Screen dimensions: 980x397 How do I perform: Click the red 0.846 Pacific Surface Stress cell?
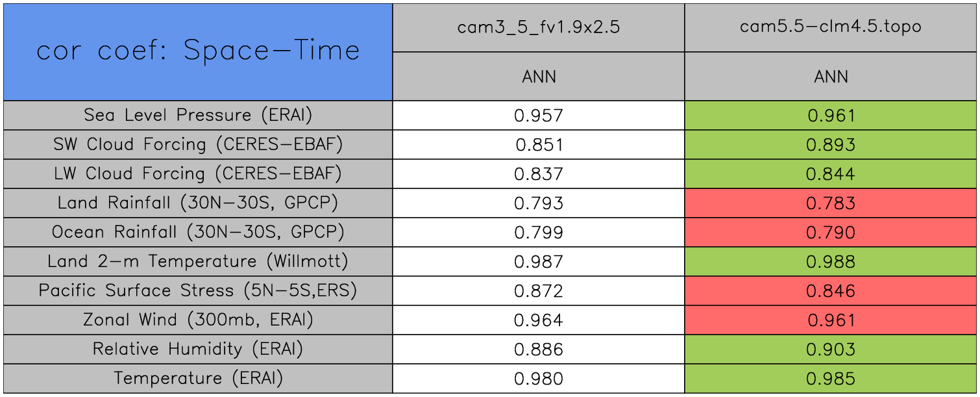(x=831, y=290)
